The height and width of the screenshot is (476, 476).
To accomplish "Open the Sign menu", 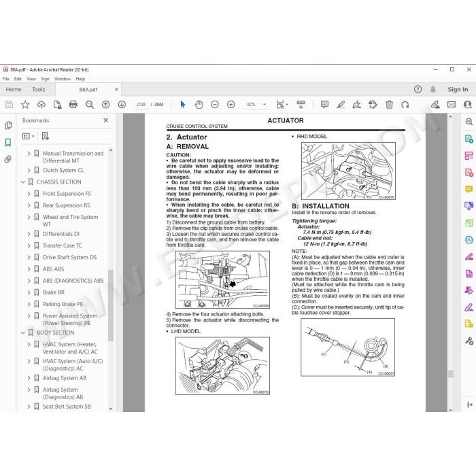I will click(x=45, y=79).
